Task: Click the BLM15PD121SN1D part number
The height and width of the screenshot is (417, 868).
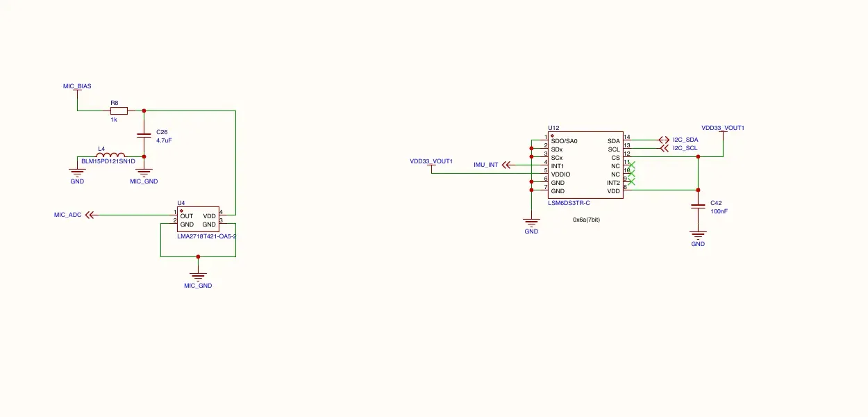Action: pos(108,161)
